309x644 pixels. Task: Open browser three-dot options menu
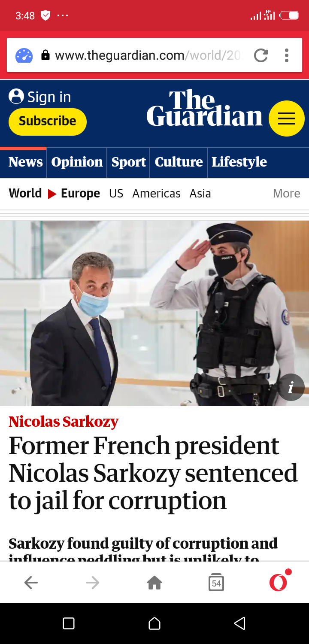click(x=287, y=55)
